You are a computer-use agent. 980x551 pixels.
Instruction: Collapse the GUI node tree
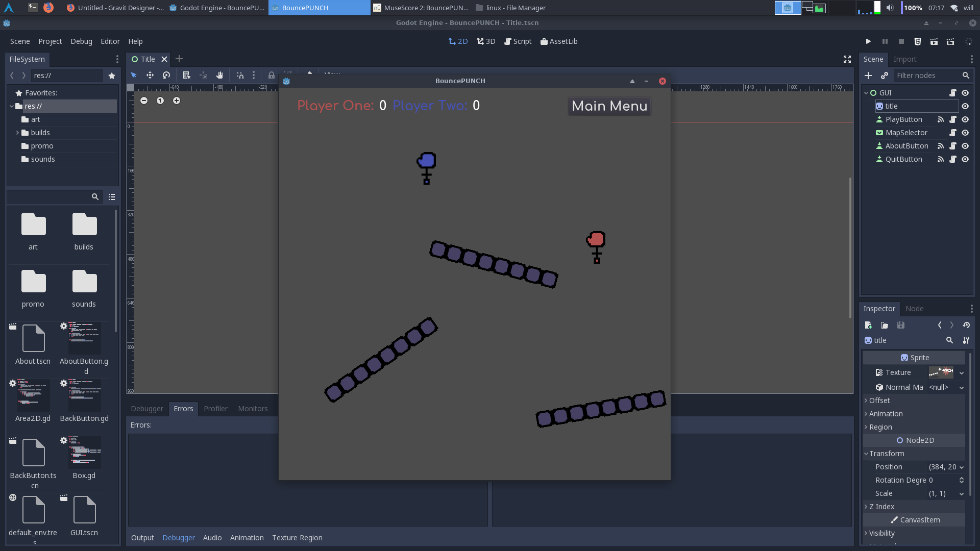(866, 93)
